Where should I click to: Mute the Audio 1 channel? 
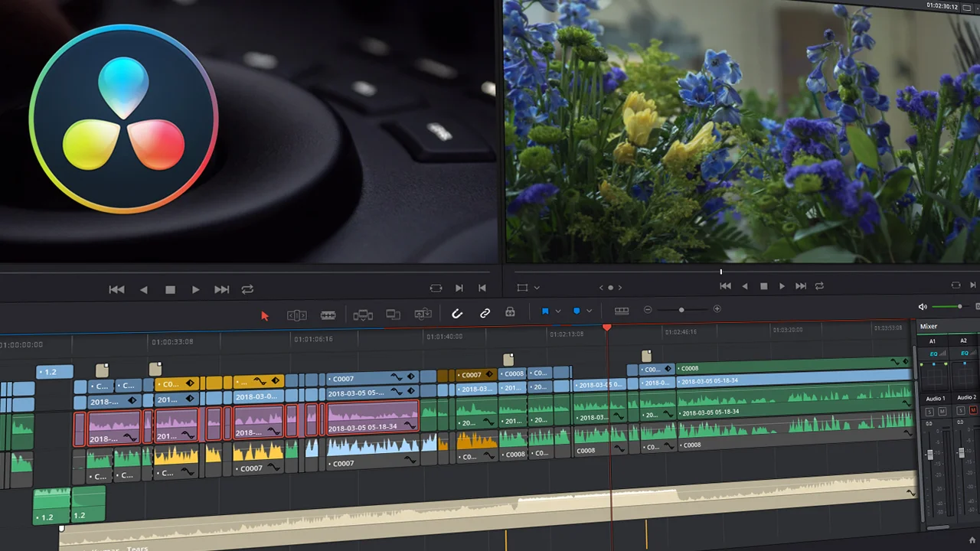click(942, 411)
